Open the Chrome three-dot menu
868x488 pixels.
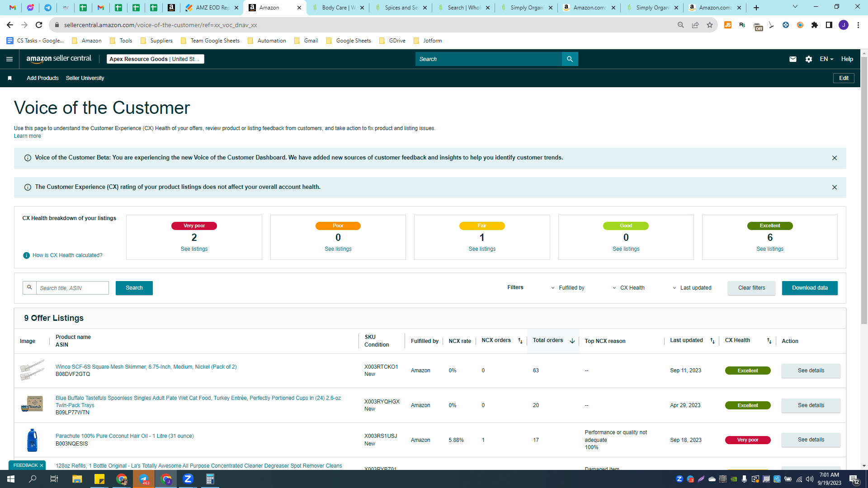tap(858, 25)
